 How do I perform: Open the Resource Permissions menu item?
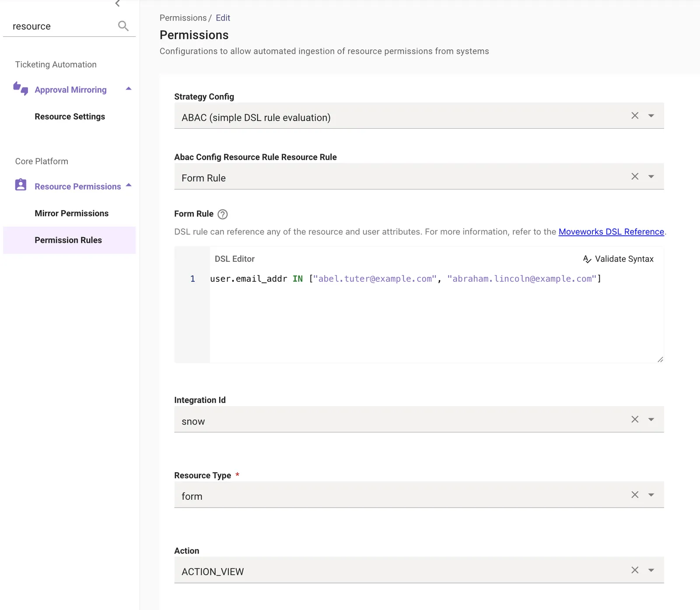point(78,186)
